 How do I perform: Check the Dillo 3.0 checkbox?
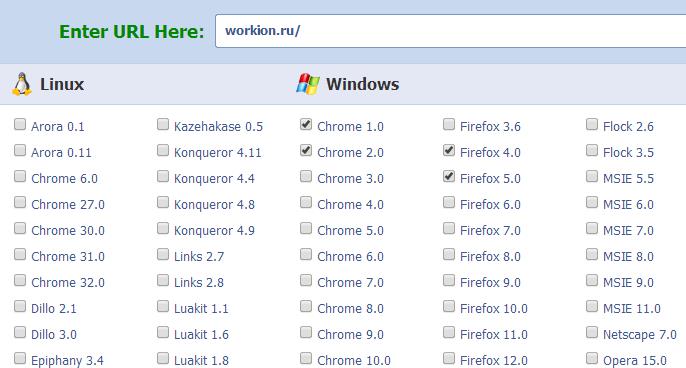[20, 333]
